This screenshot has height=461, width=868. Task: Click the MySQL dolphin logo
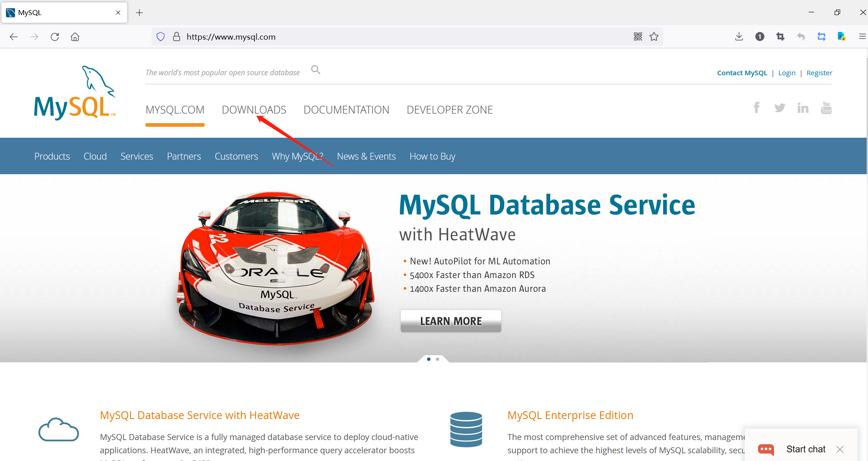[x=75, y=93]
